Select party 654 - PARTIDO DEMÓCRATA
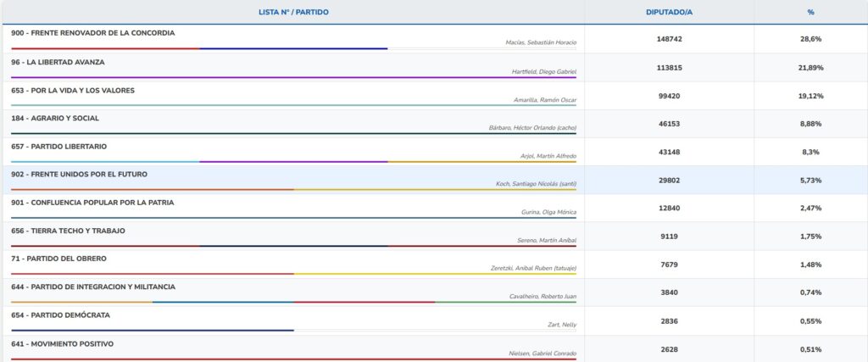Viewport: 868px width, 362px height. tap(60, 315)
